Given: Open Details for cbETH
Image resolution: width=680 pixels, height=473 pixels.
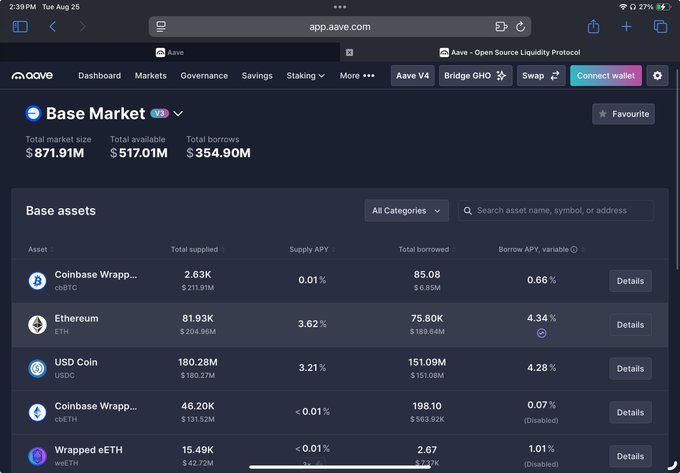Looking at the screenshot, I should tap(630, 412).
